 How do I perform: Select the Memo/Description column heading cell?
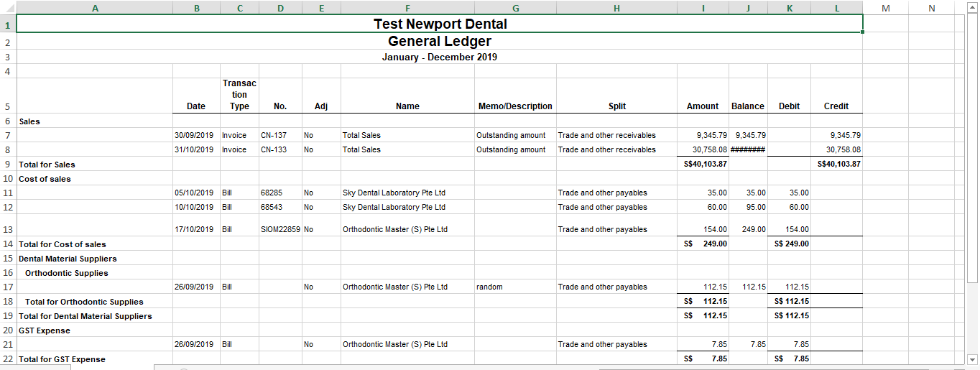coord(515,106)
